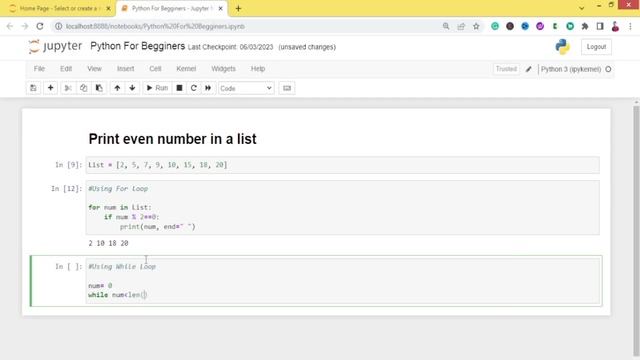Open the command palette keyboard icon
Viewport: 640px width, 360px height.
click(x=287, y=88)
